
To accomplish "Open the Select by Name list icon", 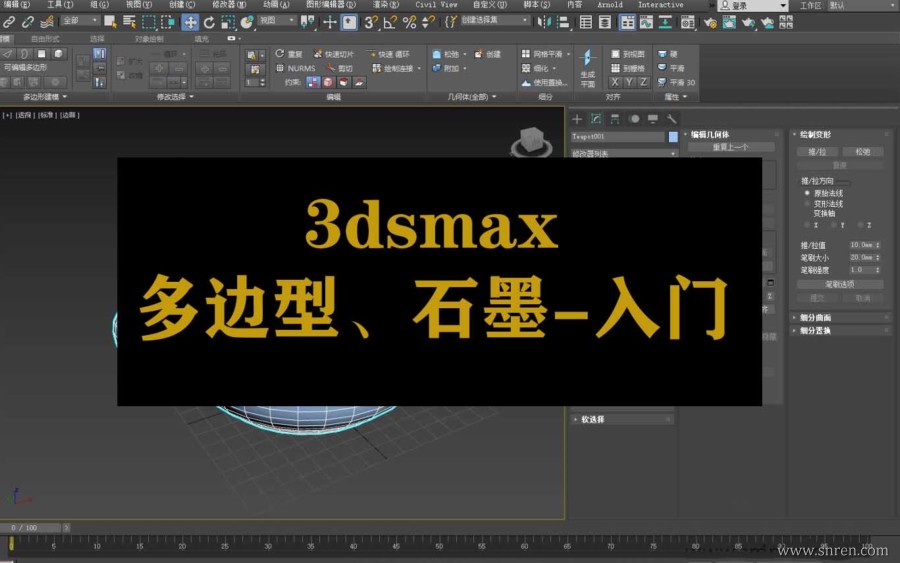I will [x=129, y=22].
